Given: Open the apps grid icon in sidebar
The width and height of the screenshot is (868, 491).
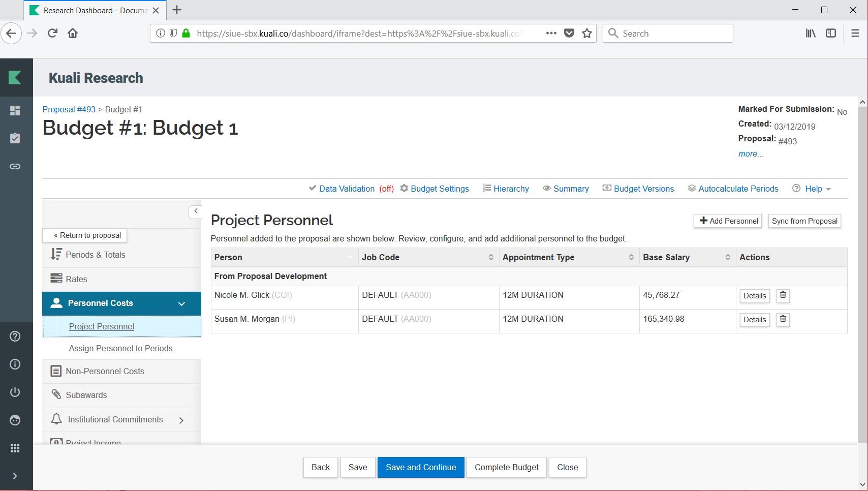Looking at the screenshot, I should point(15,448).
